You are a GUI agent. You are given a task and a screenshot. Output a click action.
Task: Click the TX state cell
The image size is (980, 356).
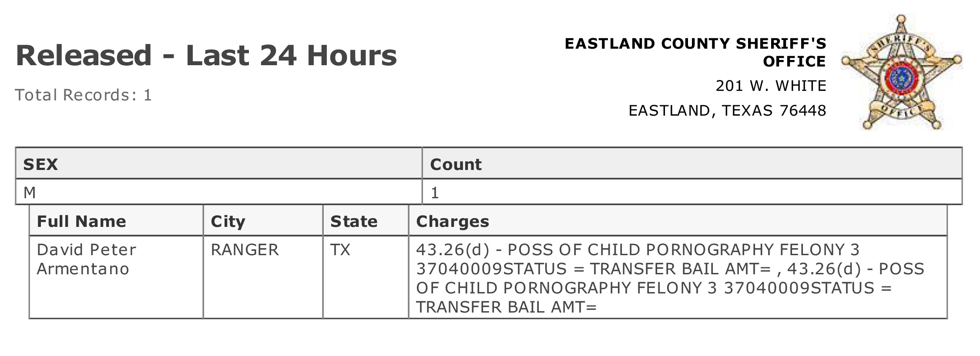(366, 277)
